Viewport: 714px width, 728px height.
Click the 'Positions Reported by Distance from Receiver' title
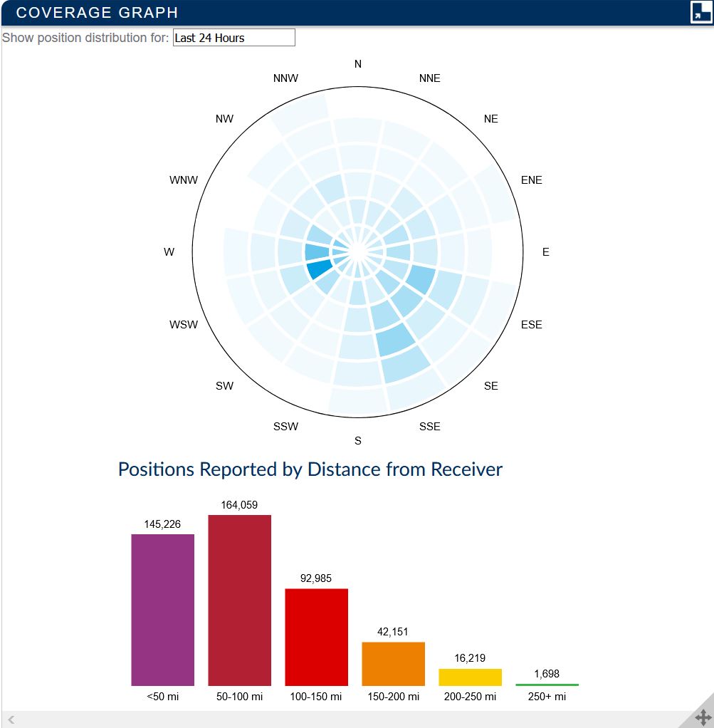pos(310,469)
